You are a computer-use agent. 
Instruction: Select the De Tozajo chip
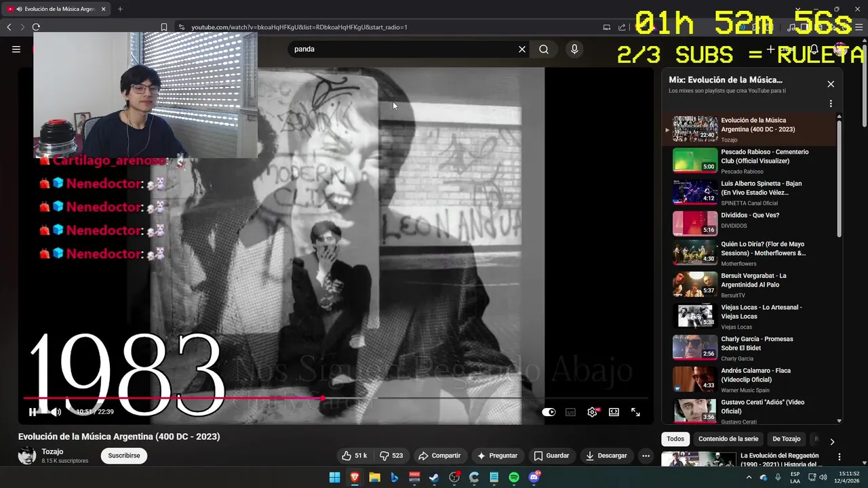coord(787,439)
